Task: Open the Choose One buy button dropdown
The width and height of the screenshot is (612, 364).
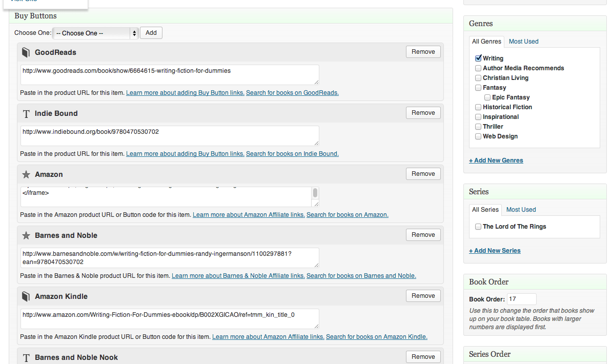Action: 96,33
